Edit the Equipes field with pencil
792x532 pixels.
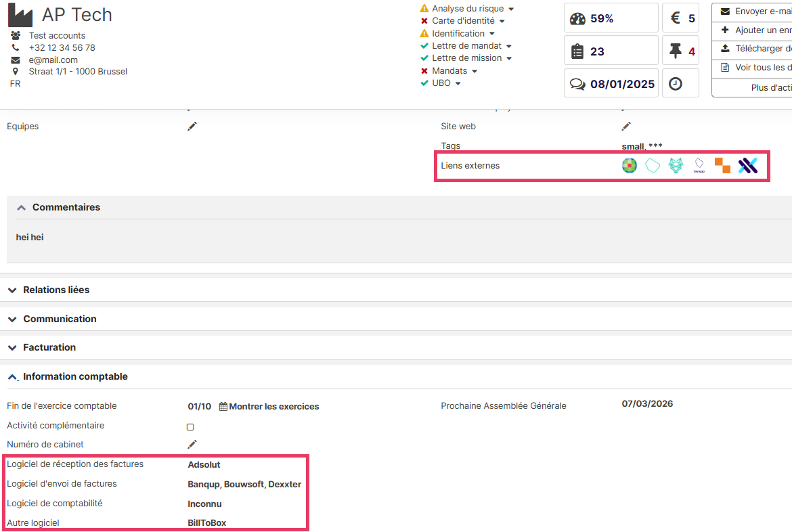192,127
